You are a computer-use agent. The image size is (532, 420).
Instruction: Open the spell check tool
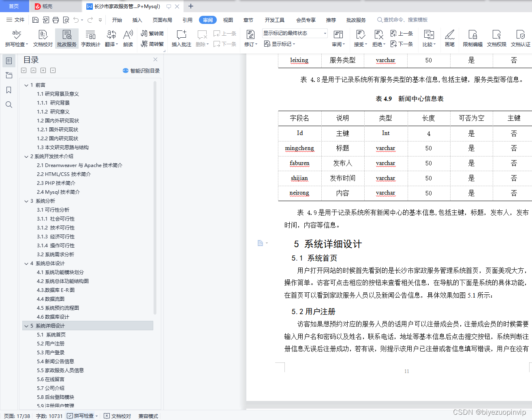pos(17,39)
